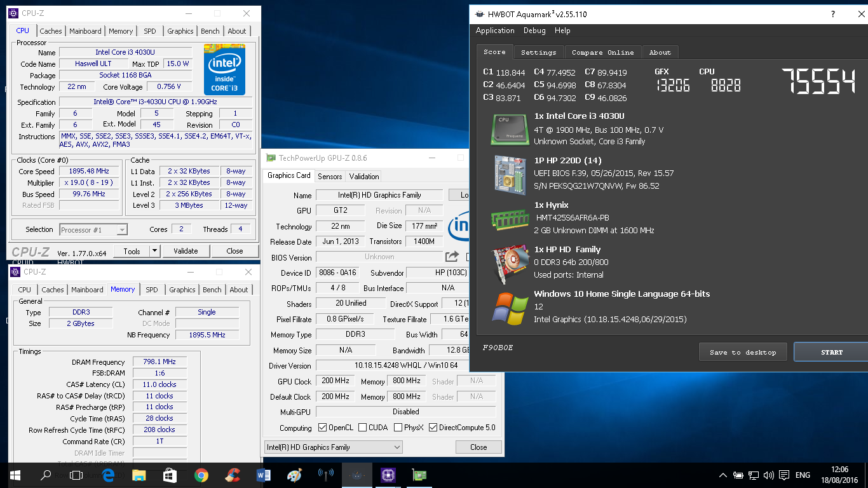Screen dimensions: 868x488
Task: Open the volume control in system tray
Action: coord(769,475)
